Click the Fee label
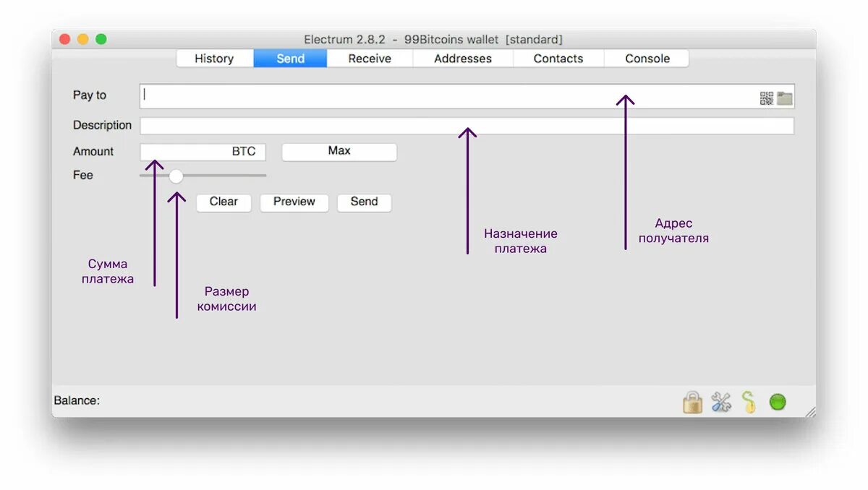The height and width of the screenshot is (490, 868). pos(83,175)
